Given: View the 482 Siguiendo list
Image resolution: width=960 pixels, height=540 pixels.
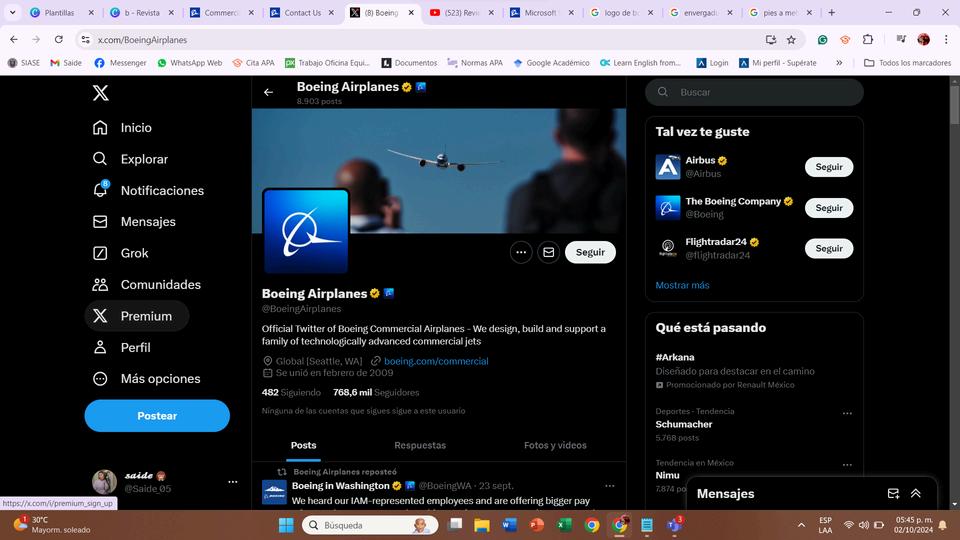Looking at the screenshot, I should (x=291, y=392).
